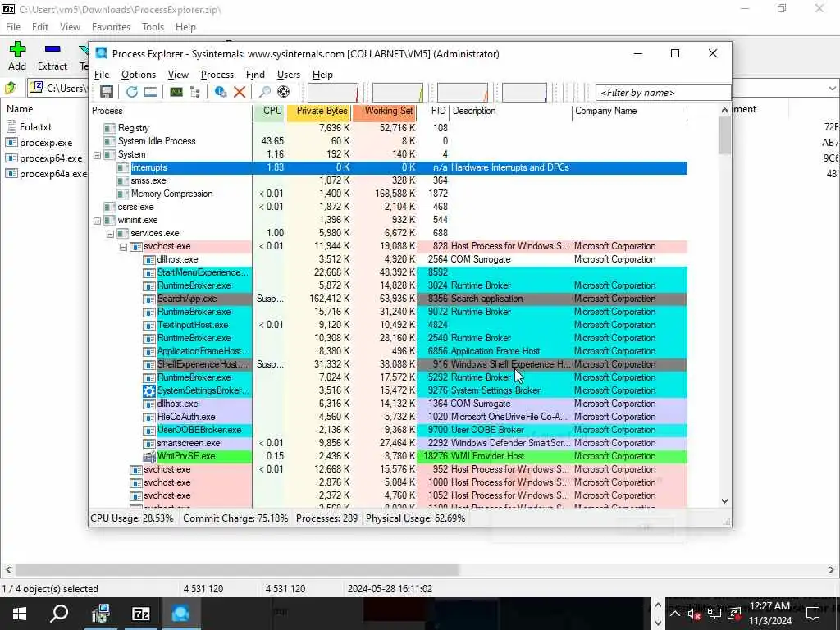Screen dimensions: 840x630
Task: Open the Users menu
Action: point(288,75)
